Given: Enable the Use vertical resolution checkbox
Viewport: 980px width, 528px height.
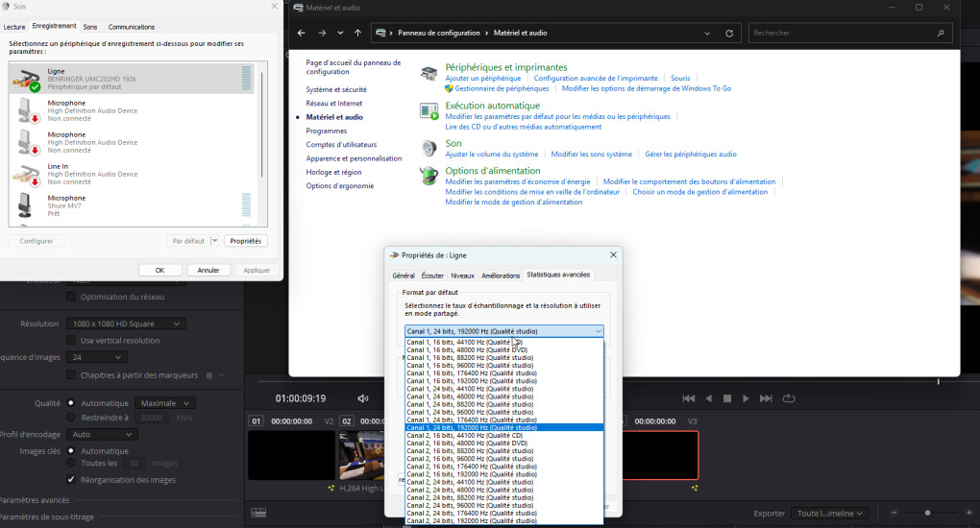Looking at the screenshot, I should (x=71, y=340).
